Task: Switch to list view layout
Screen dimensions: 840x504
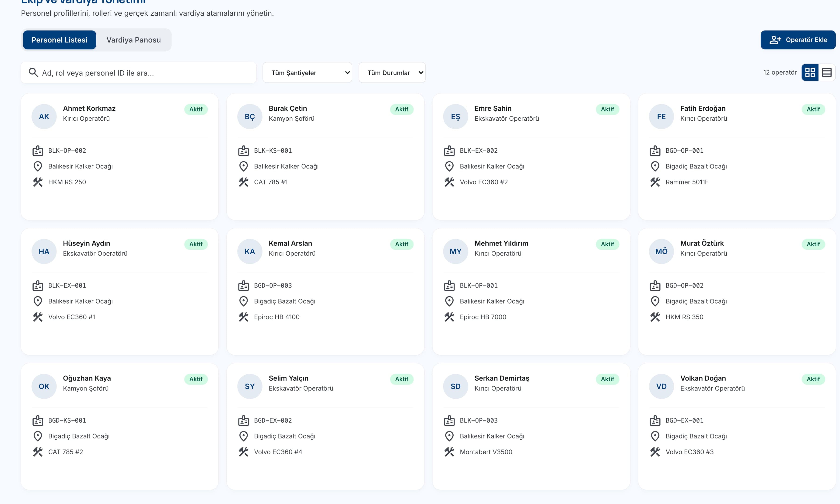Action: [x=827, y=72]
